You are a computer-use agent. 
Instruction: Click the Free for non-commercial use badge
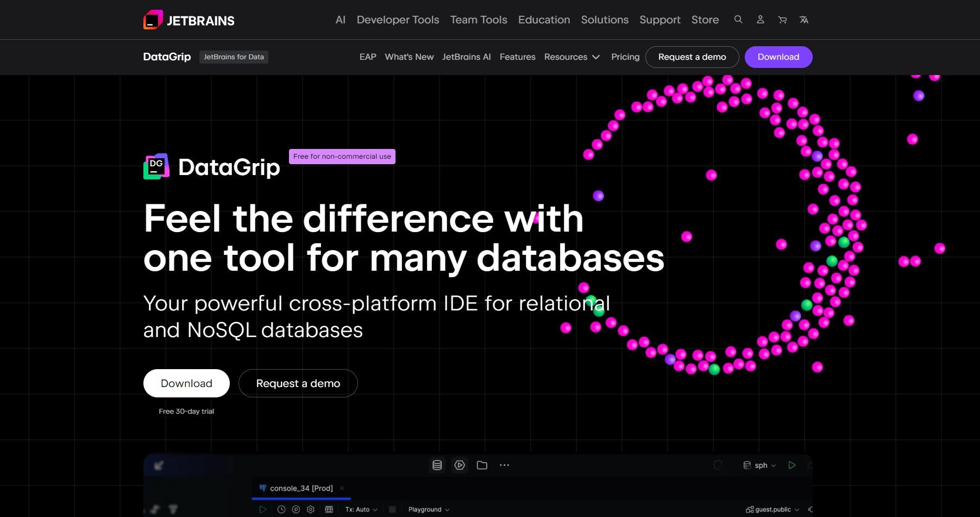click(342, 157)
